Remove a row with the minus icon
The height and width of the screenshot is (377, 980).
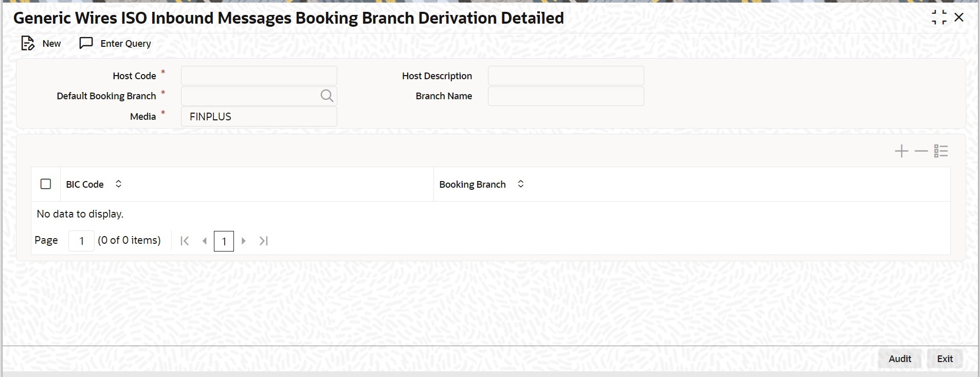[x=921, y=151]
